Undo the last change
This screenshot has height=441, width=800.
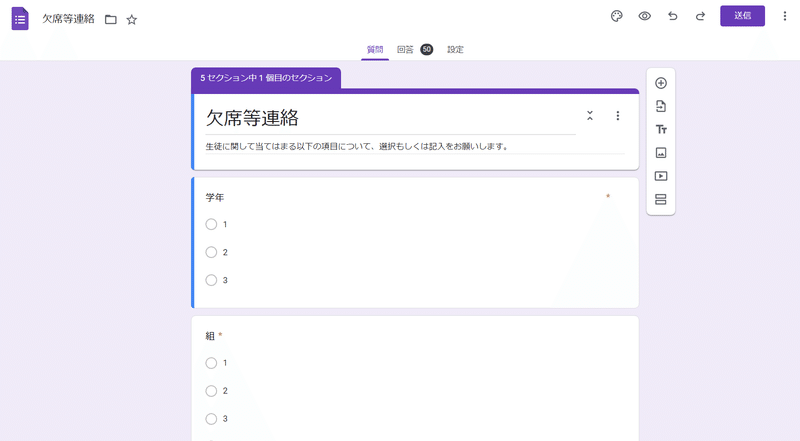pyautogui.click(x=672, y=16)
